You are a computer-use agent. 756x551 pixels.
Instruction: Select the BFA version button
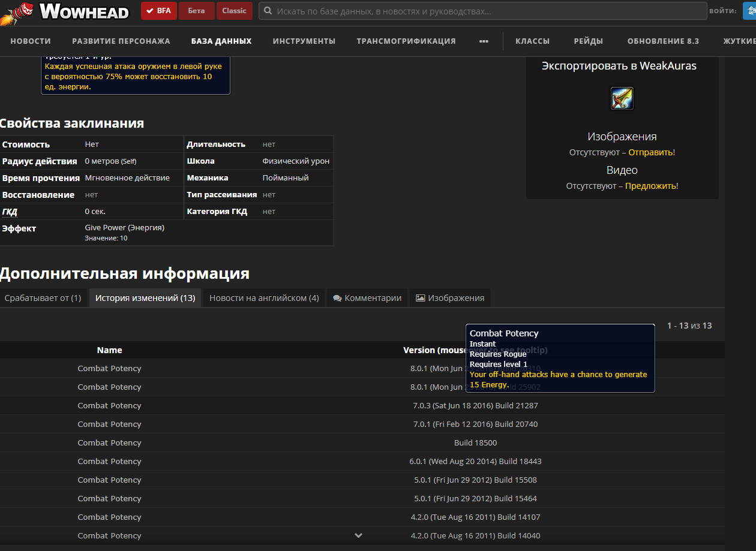point(159,11)
